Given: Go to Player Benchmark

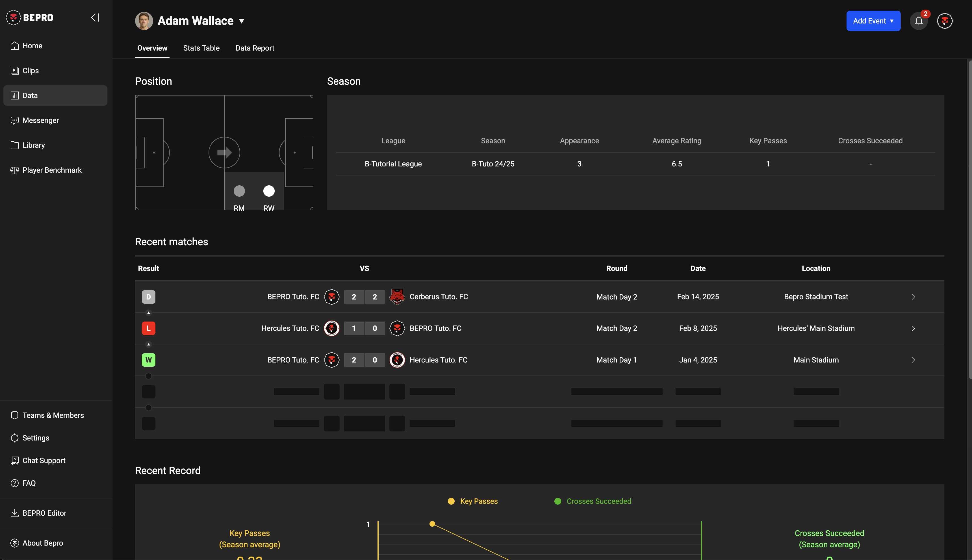Looking at the screenshot, I should pyautogui.click(x=52, y=170).
